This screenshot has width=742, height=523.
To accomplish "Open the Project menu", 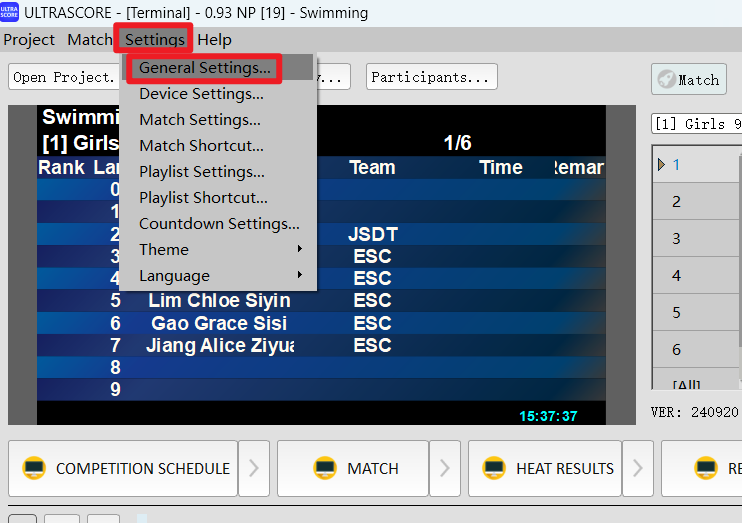I will pos(29,40).
